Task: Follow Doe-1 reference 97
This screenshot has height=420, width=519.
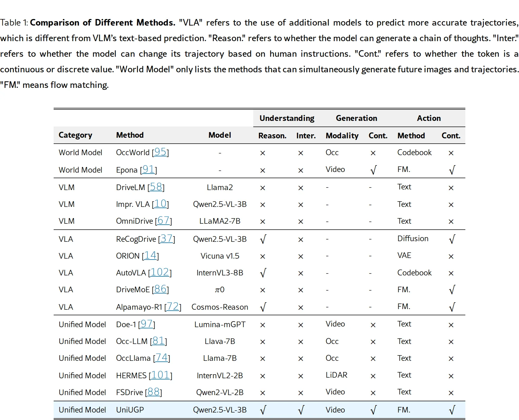Action: click(147, 324)
